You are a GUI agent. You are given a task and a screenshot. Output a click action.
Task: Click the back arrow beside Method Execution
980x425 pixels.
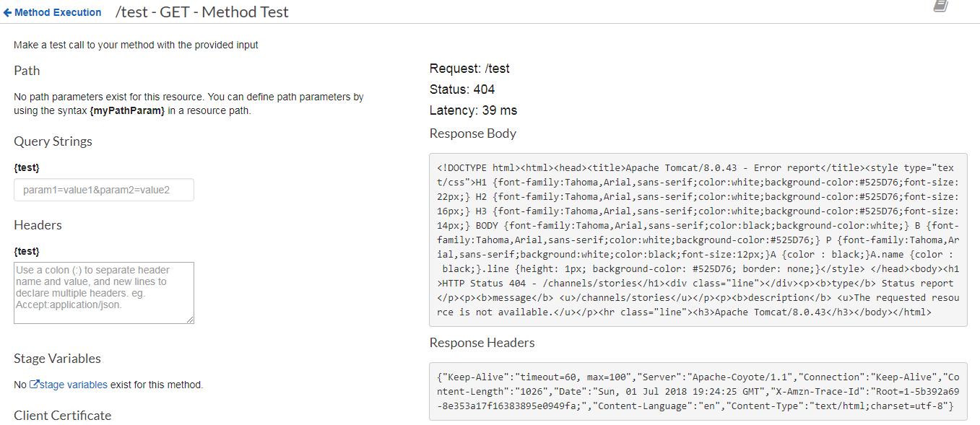[8, 12]
